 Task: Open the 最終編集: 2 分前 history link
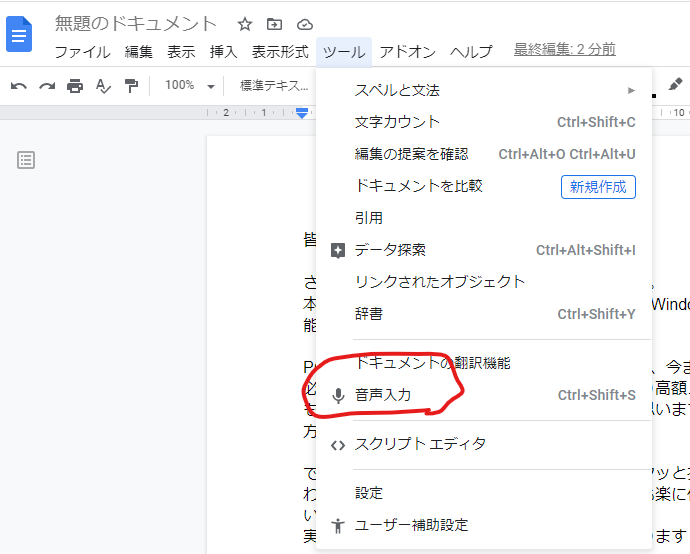click(564, 49)
